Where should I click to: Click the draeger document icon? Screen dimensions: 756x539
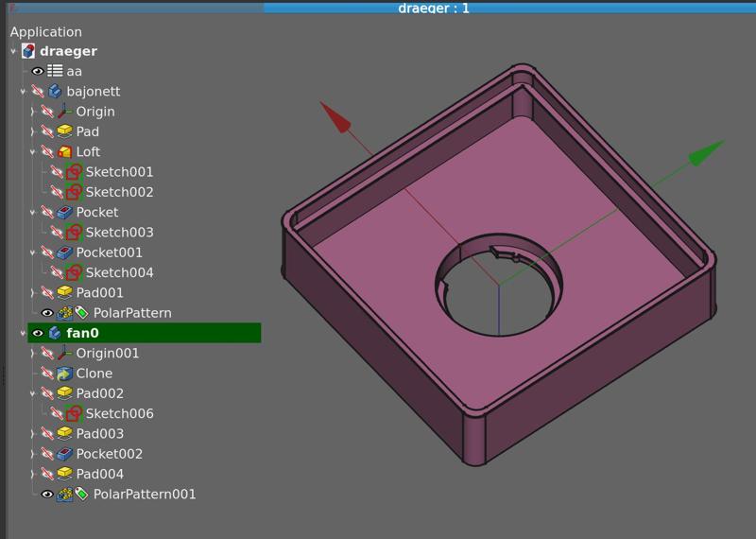click(28, 51)
